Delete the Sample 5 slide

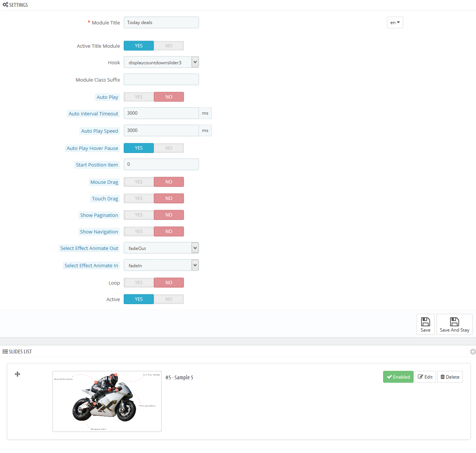click(450, 377)
